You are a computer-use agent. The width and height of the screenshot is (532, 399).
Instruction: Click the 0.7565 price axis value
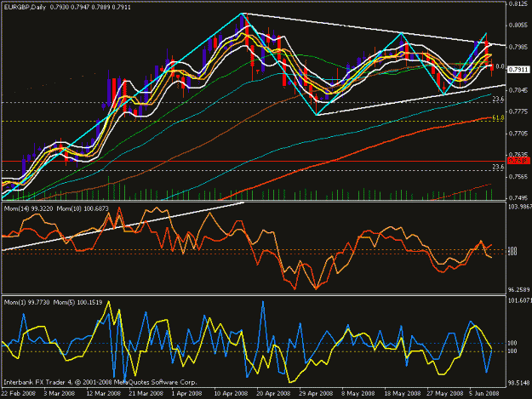(519, 177)
